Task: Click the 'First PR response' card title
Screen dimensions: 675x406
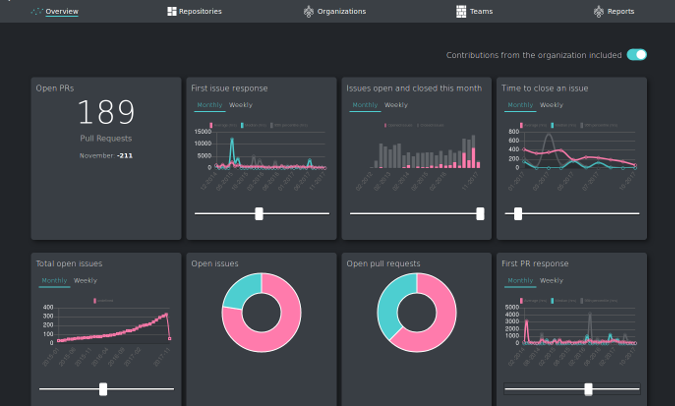Action: point(535,263)
